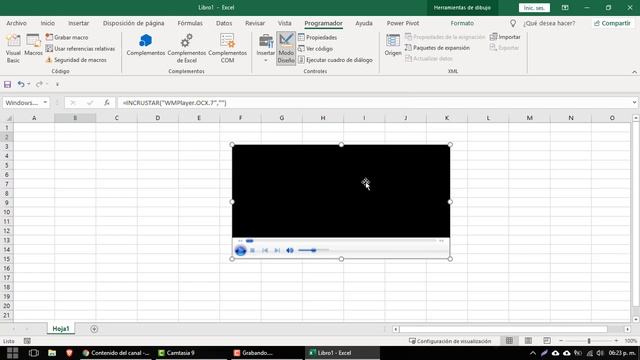640x360 pixels.
Task: Open Seguridad de macros settings
Action: [x=76, y=60]
